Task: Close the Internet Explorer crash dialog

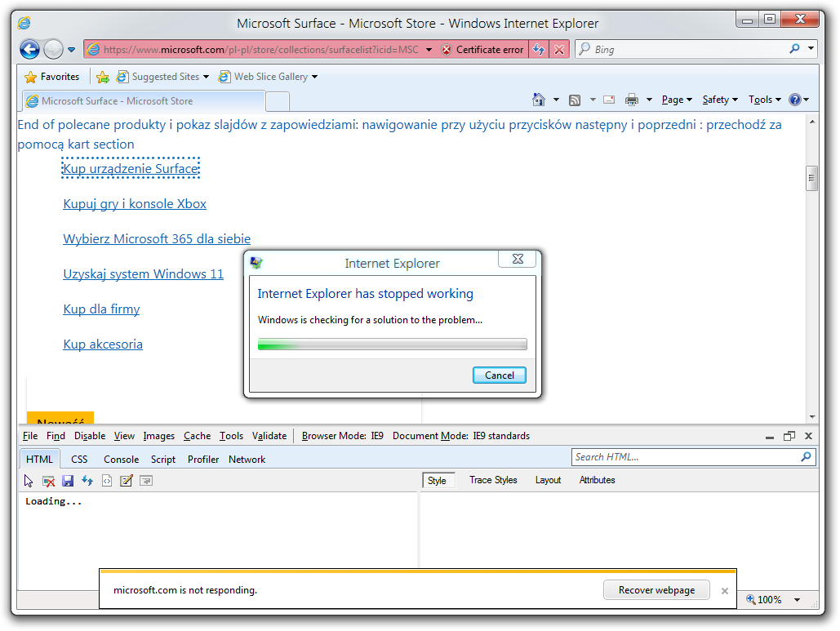Action: coord(517,260)
